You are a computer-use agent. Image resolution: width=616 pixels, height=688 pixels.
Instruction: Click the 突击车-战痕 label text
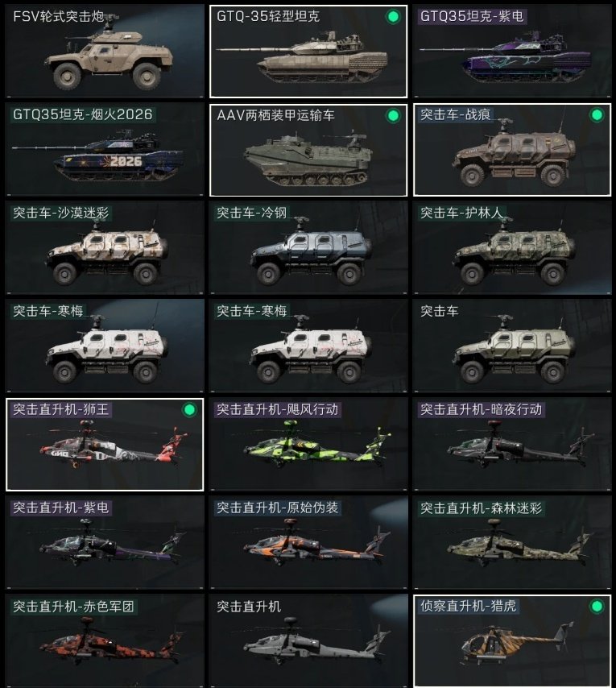[x=455, y=115]
